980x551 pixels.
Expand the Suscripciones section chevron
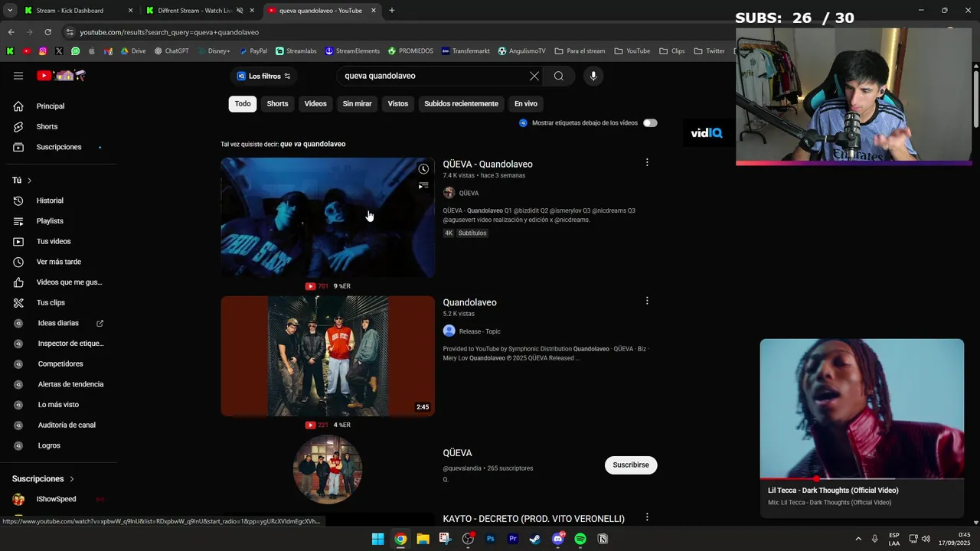pyautogui.click(x=72, y=479)
